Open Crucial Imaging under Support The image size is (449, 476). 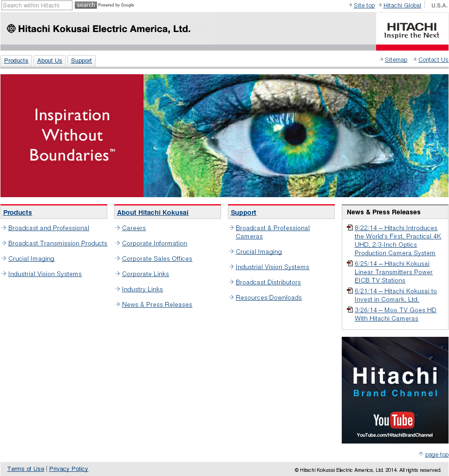[259, 251]
